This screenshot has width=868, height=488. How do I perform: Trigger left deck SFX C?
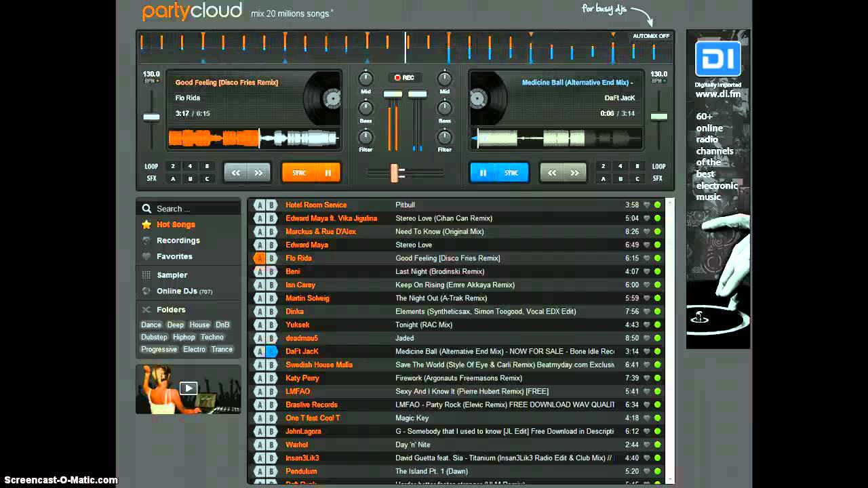coord(207,179)
